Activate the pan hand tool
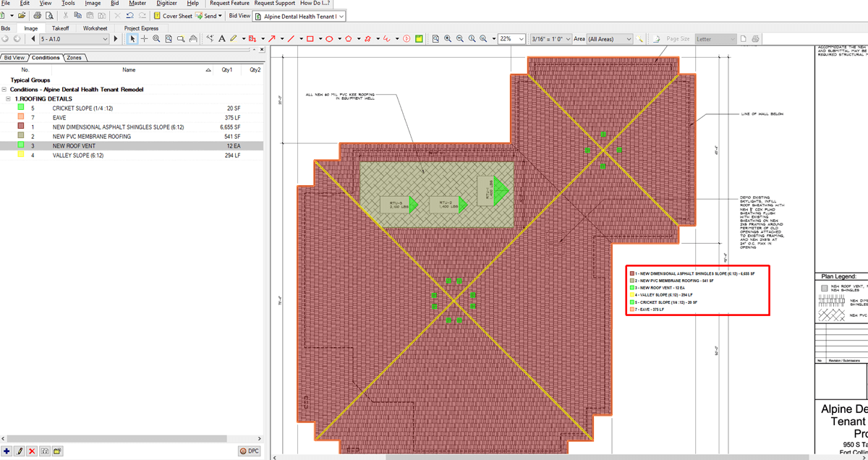 192,38
